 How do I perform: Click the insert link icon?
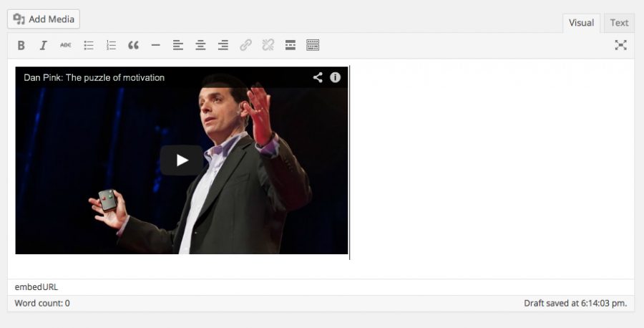click(x=245, y=45)
